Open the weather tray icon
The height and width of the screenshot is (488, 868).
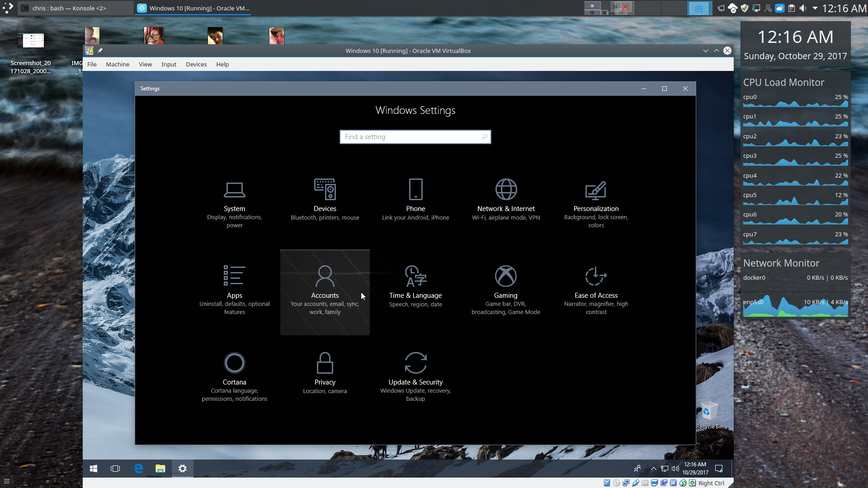pyautogui.click(x=780, y=8)
